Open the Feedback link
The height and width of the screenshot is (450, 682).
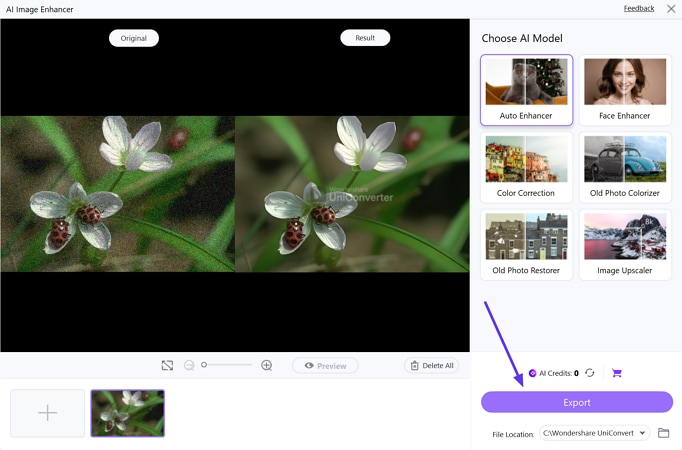tap(639, 8)
